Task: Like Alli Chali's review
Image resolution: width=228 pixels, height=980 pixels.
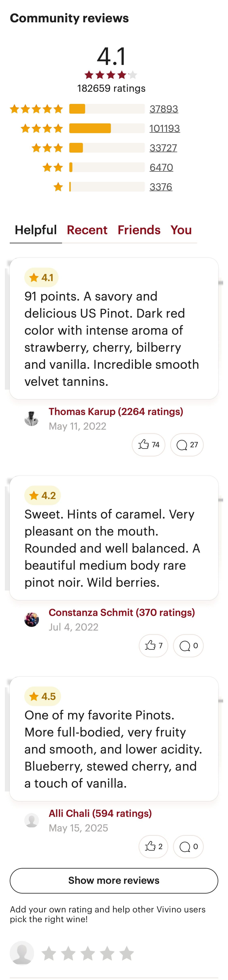Action: 153,846
